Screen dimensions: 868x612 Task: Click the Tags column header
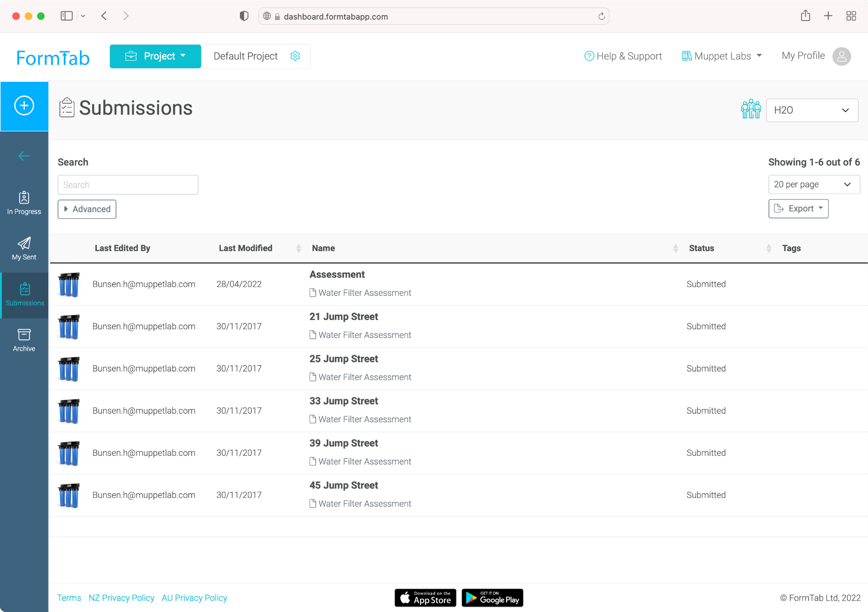(x=791, y=248)
